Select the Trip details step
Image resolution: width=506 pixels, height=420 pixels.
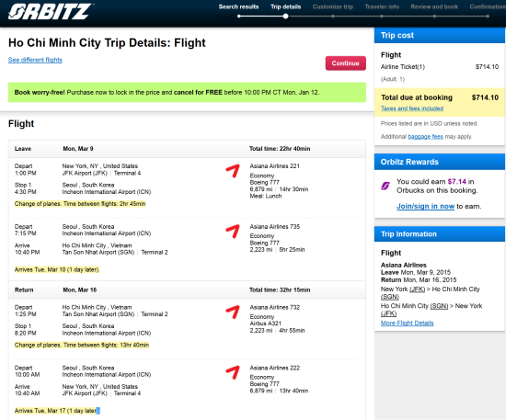coord(285,6)
